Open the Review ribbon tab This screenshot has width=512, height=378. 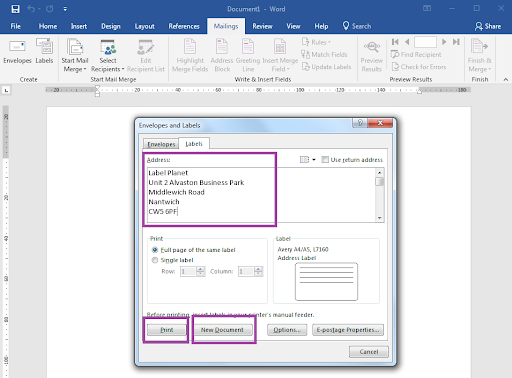tap(262, 26)
